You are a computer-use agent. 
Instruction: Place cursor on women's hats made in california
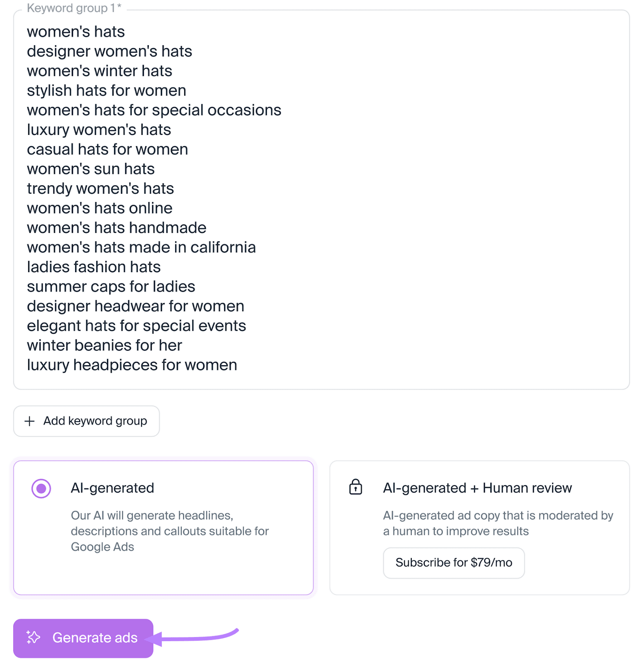click(141, 247)
